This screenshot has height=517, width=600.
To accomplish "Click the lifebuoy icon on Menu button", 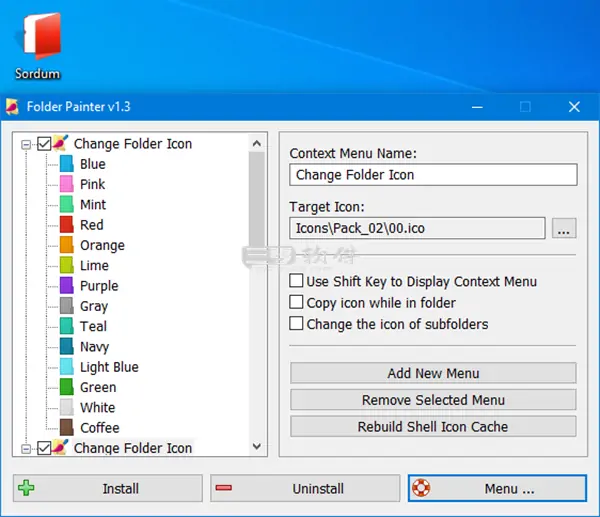I will tap(421, 488).
